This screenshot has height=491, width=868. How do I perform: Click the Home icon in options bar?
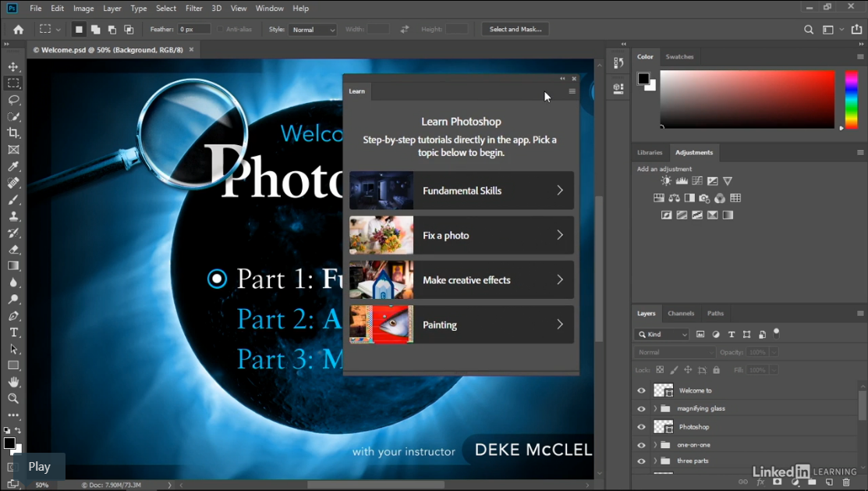[18, 30]
